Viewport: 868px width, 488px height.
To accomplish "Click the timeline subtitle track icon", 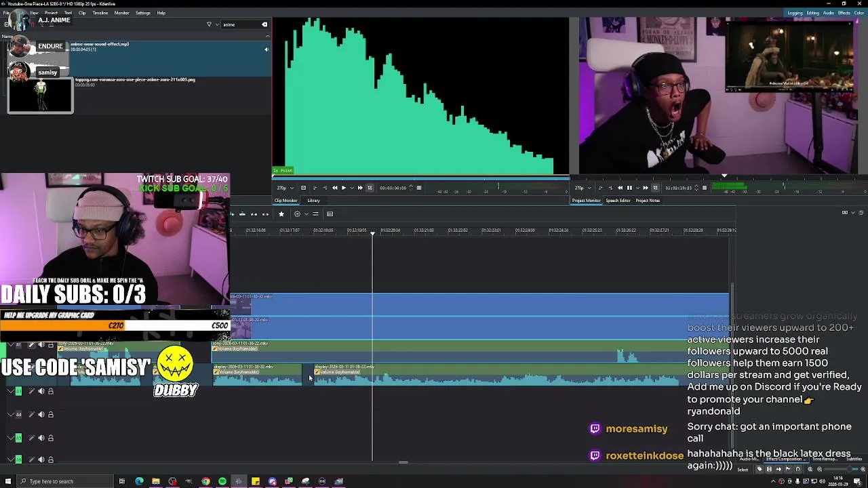I will pos(330,214).
